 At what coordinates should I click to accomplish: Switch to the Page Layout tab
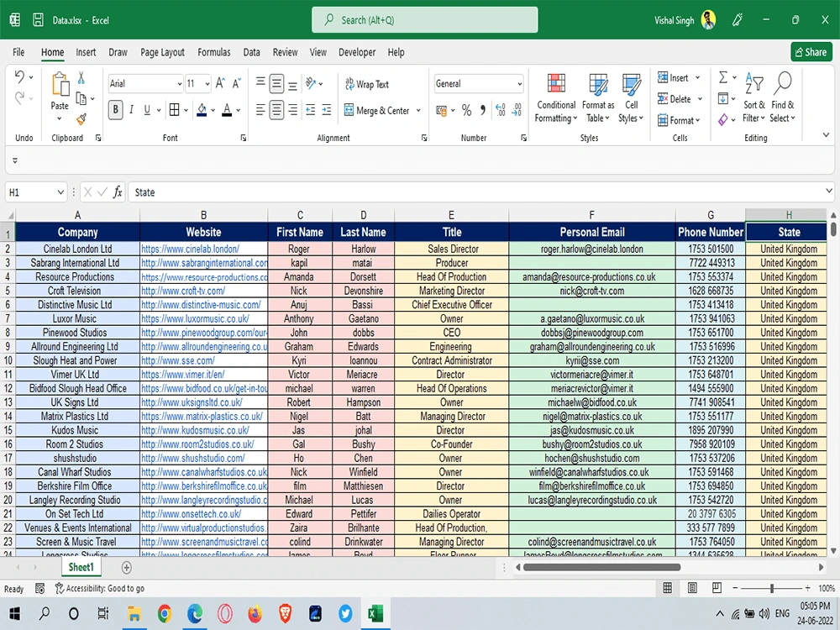pyautogui.click(x=162, y=52)
